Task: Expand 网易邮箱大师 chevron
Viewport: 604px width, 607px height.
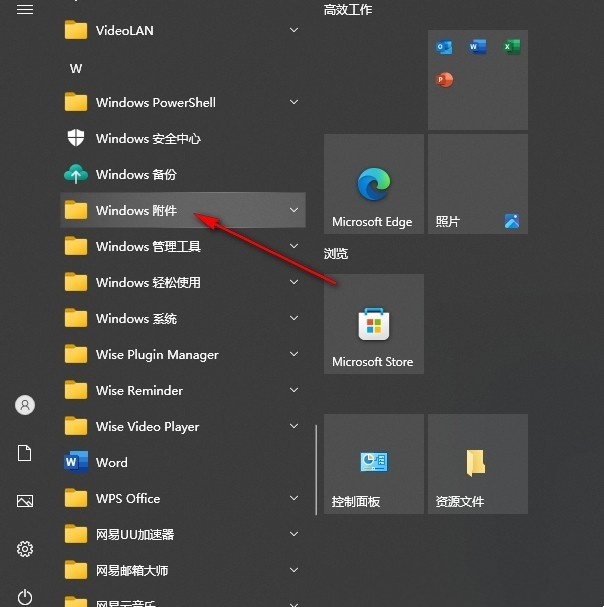Action: 294,570
